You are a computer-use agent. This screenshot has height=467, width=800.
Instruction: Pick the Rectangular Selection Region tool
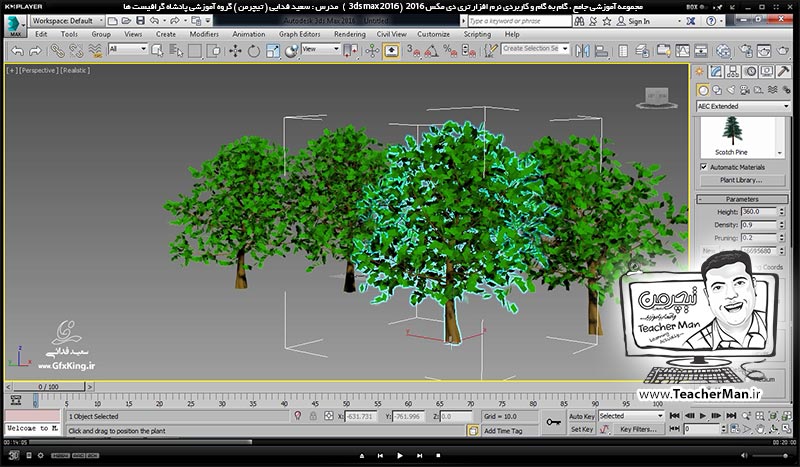pos(194,51)
